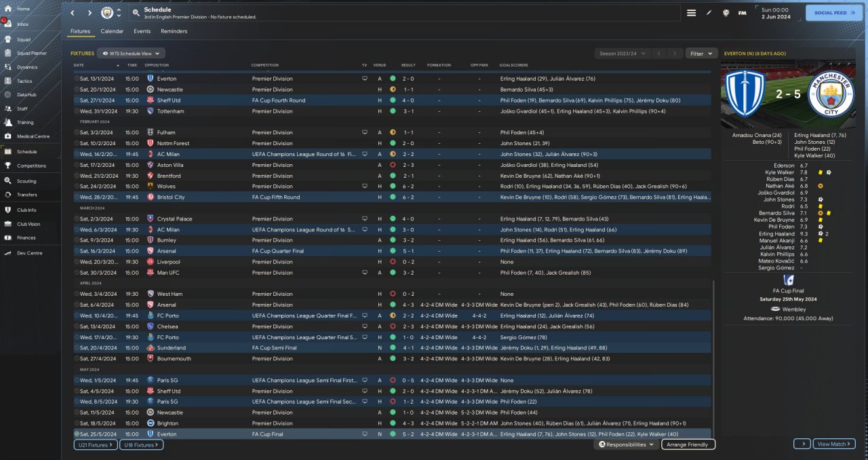
Task: Go to next season arrow
Action: click(x=674, y=53)
